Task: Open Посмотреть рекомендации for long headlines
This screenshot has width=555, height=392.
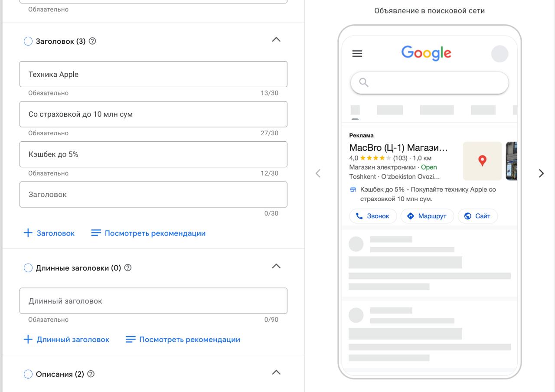Action: tap(183, 340)
